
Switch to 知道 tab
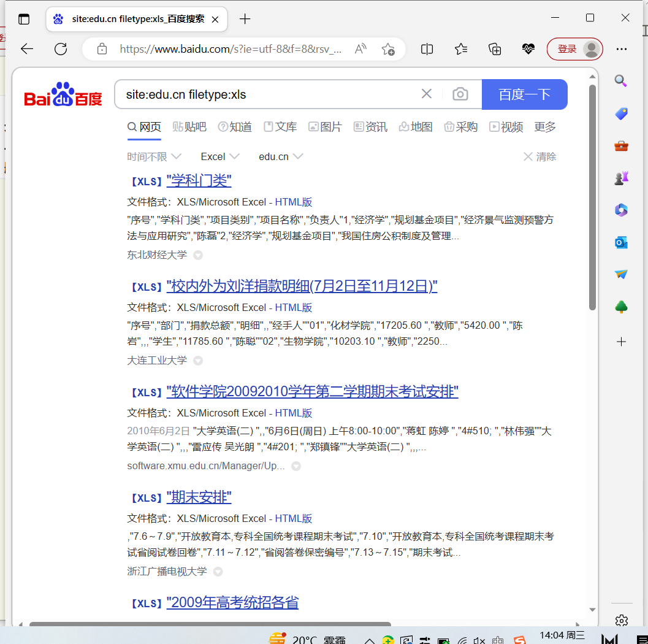(235, 127)
